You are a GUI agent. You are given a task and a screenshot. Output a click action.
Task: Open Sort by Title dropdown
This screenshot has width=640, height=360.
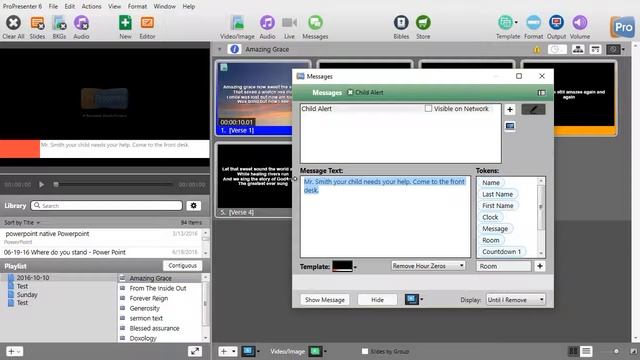(x=22, y=222)
